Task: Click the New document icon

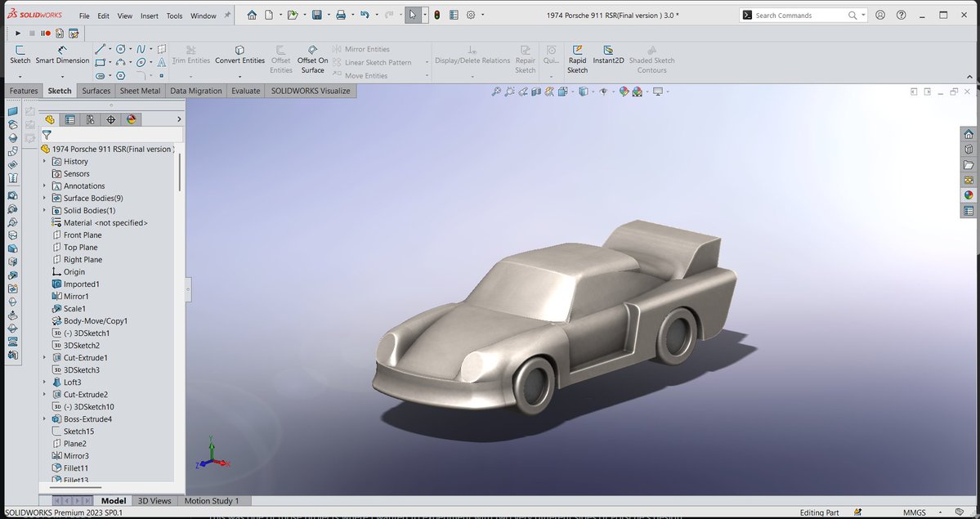Action: coord(269,15)
